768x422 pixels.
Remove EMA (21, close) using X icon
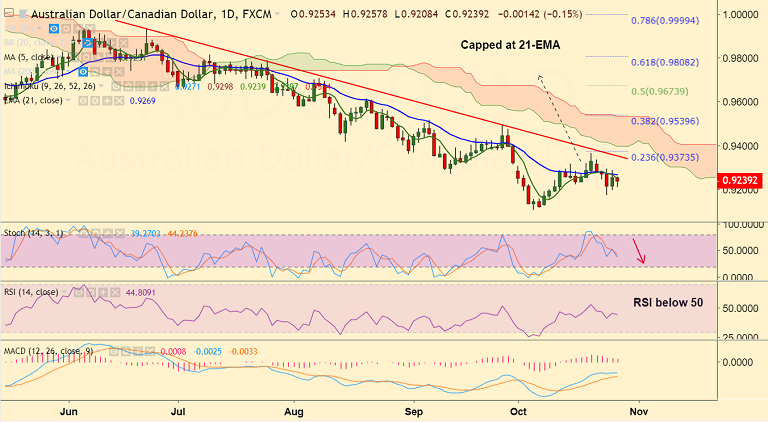click(x=120, y=101)
